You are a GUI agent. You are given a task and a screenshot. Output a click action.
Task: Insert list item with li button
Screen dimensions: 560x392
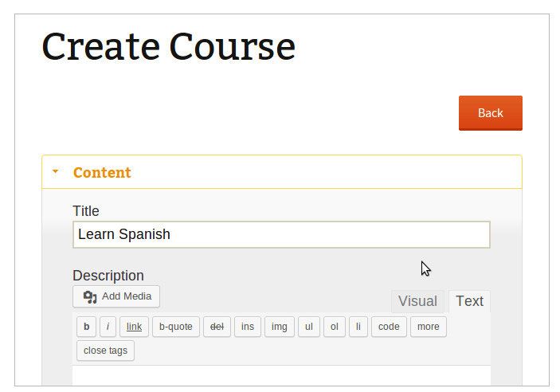pyautogui.click(x=358, y=327)
